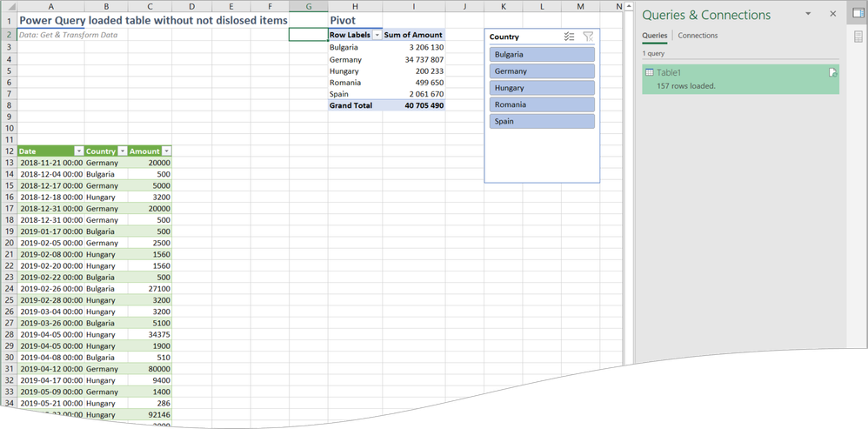Screen dimensions: 868x429
Task: Clear filter icon in Country slicer
Action: 588,37
